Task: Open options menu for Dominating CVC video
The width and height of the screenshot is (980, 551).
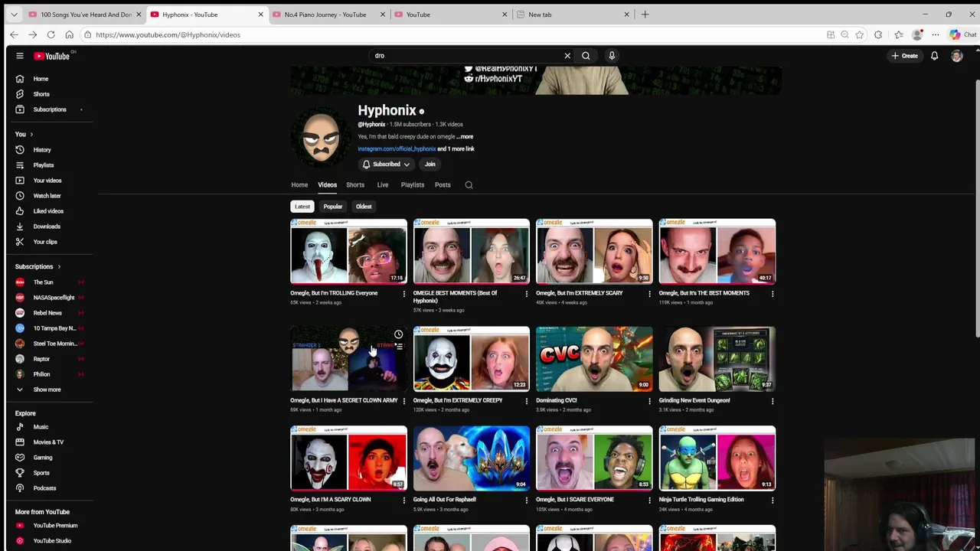Action: [x=649, y=401]
